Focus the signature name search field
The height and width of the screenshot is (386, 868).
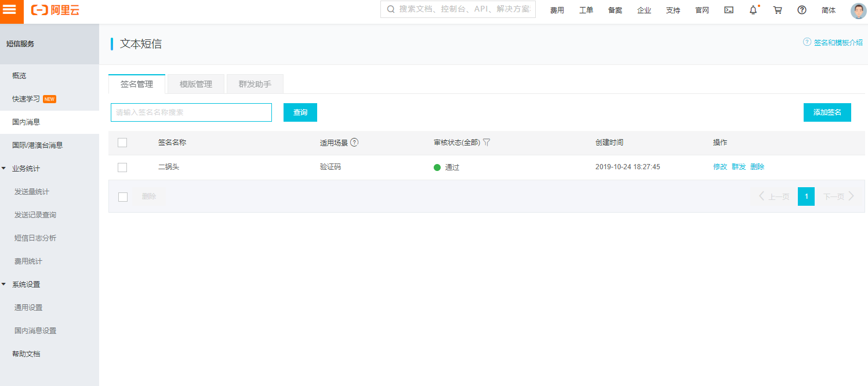[191, 112]
